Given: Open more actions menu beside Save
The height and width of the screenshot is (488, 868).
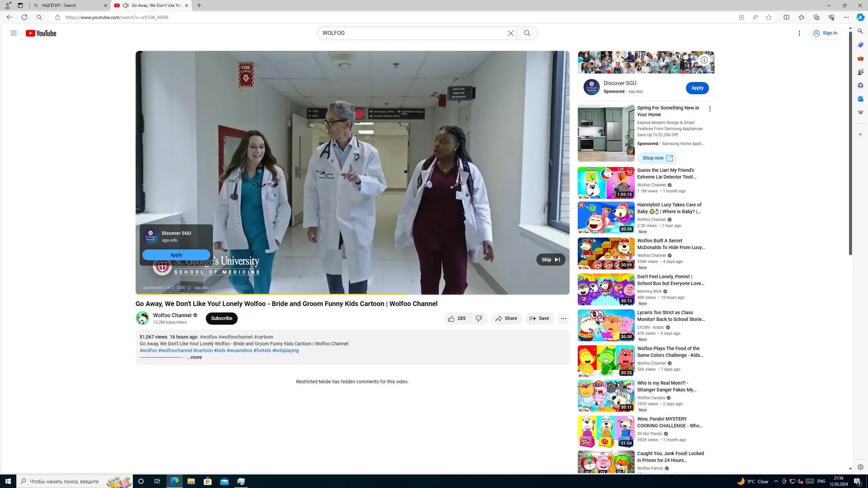Looking at the screenshot, I should [x=563, y=319].
